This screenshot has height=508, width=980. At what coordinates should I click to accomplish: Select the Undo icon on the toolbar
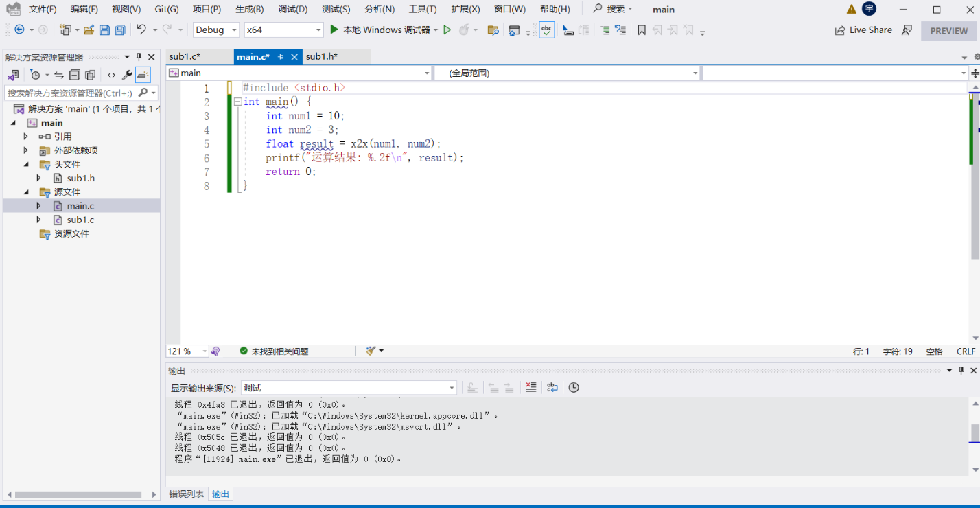click(x=140, y=30)
